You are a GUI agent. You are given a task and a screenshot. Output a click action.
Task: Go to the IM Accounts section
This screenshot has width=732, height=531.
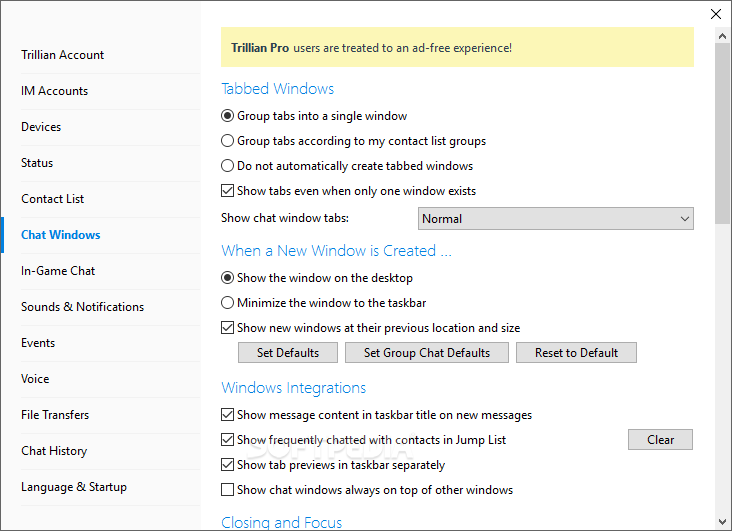[55, 91]
